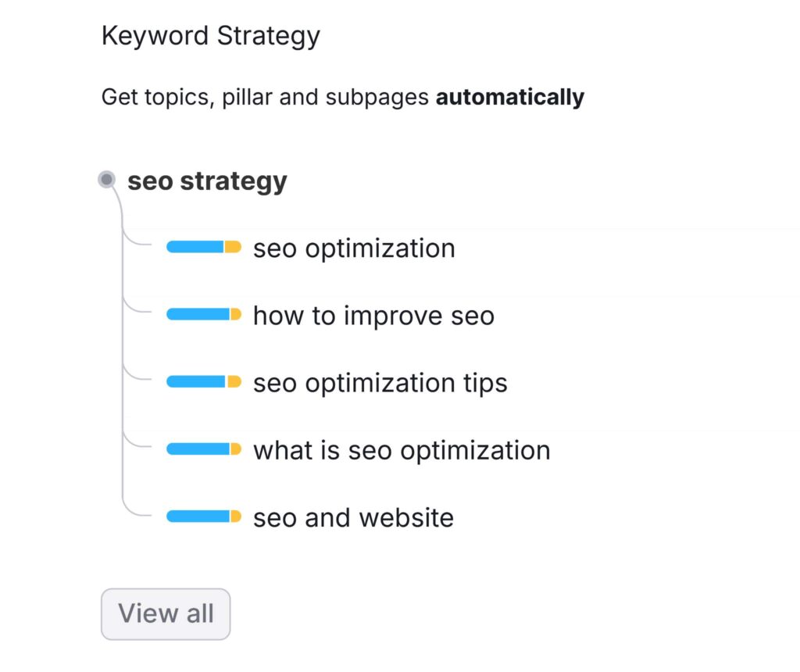Select the "seo strategy" pillar topic

[207, 181]
